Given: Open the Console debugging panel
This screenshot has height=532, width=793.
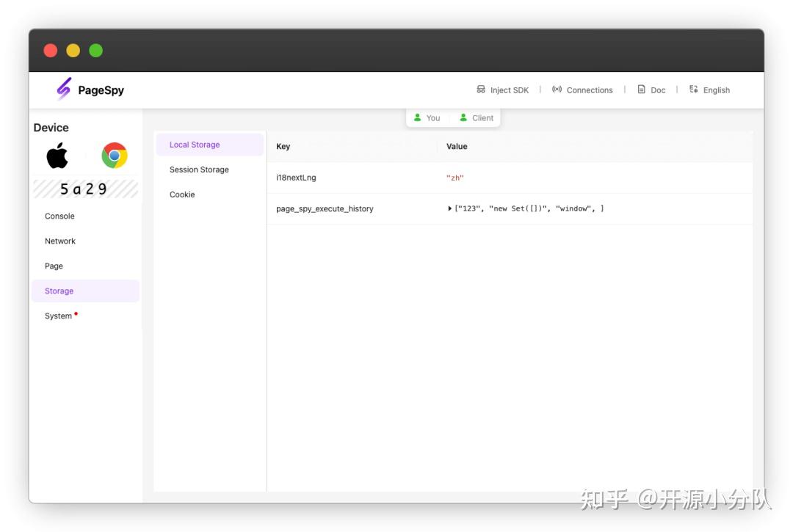Looking at the screenshot, I should 59,216.
